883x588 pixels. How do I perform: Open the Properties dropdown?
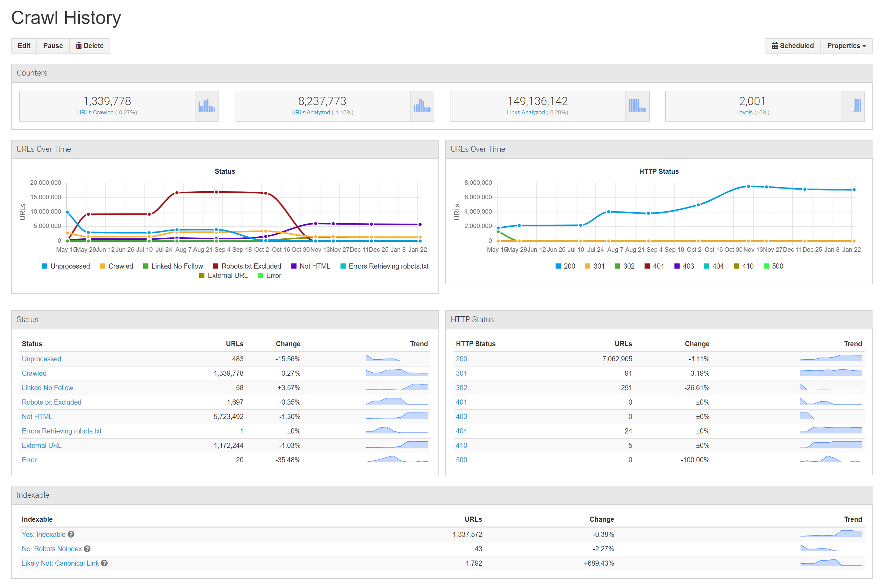[846, 46]
